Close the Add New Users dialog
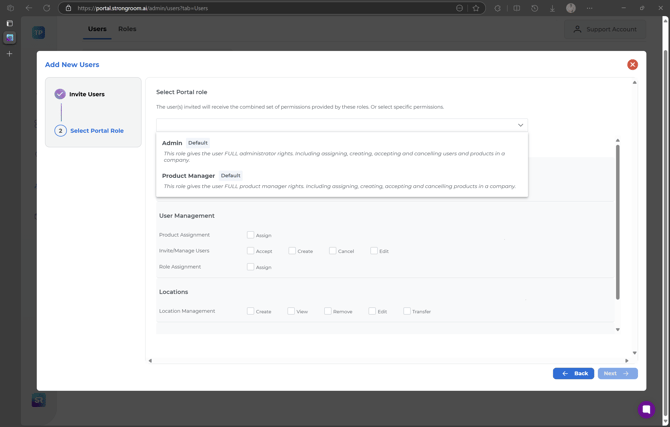 pyautogui.click(x=632, y=65)
